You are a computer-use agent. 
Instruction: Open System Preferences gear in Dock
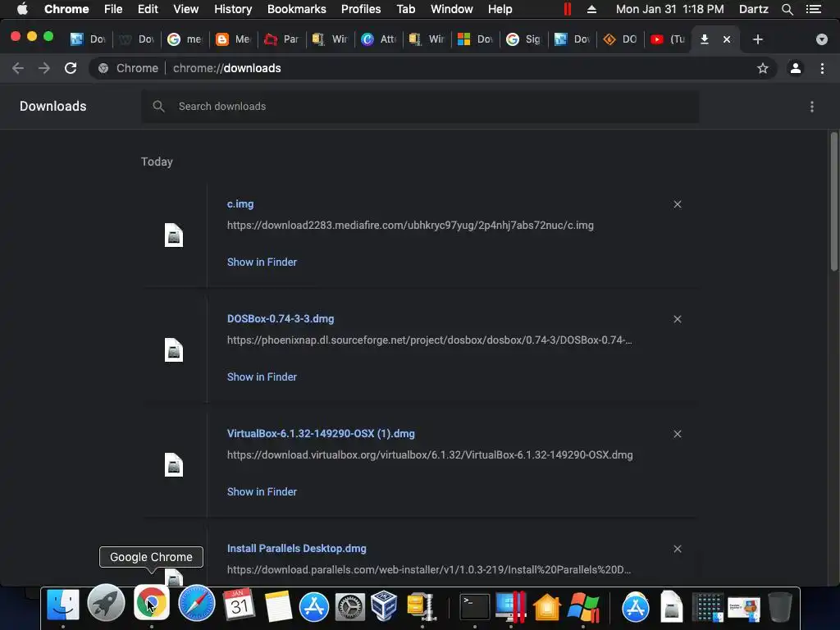tap(349, 607)
